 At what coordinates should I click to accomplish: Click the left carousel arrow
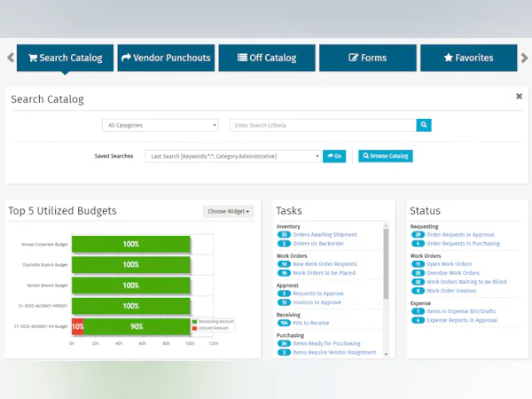11,58
